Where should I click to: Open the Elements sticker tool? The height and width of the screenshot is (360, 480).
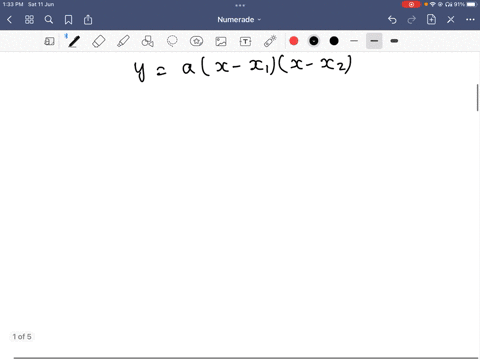click(196, 41)
